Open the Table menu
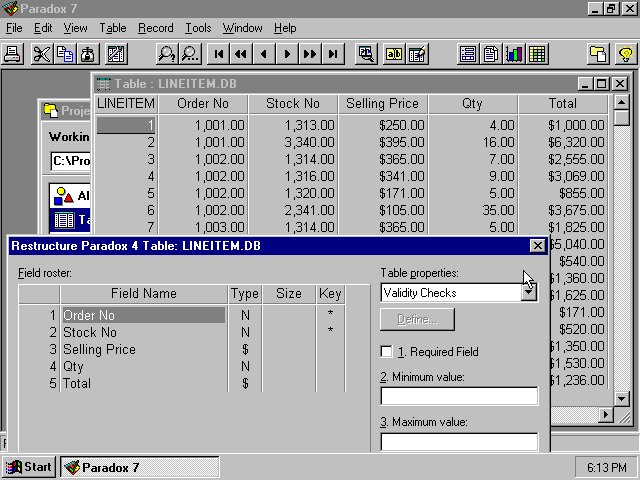Screen dimensions: 640x480 tap(113, 28)
